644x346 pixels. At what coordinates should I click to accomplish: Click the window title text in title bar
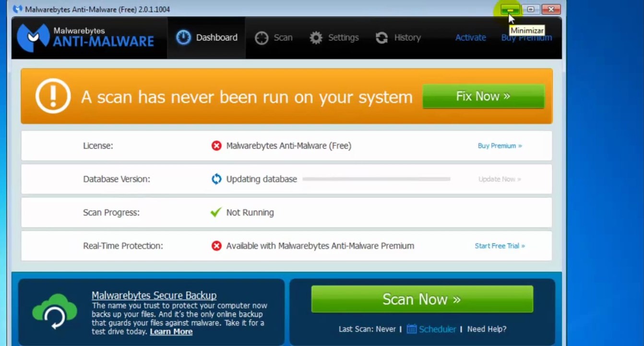(97, 9)
